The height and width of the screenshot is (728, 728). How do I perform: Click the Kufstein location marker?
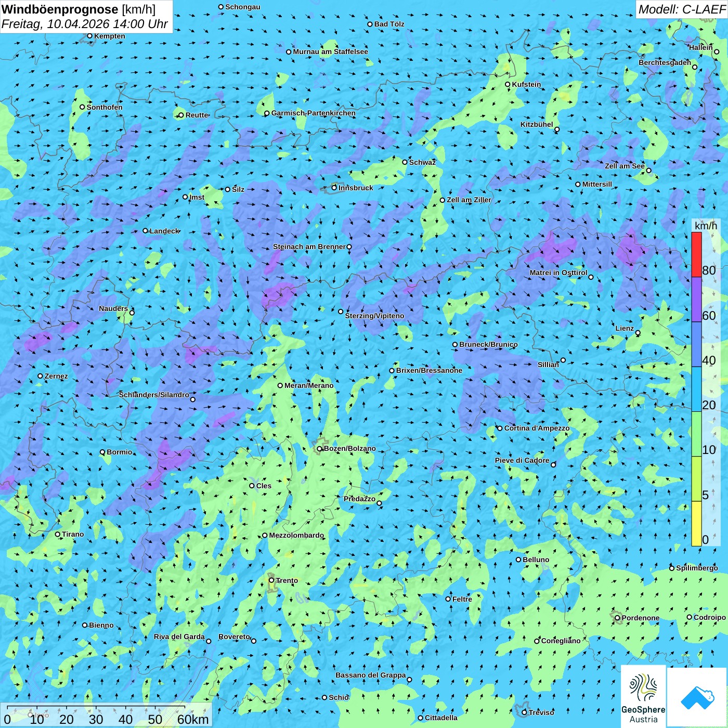point(508,84)
